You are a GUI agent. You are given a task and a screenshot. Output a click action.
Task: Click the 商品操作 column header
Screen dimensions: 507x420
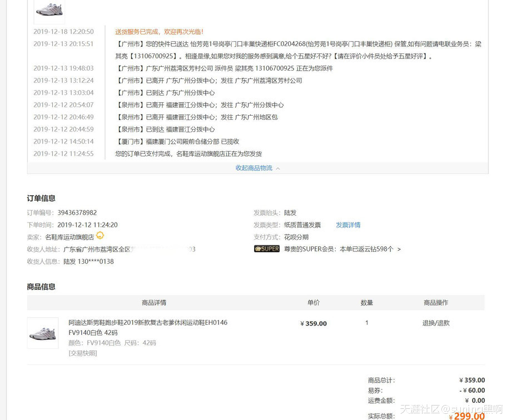tap(436, 303)
